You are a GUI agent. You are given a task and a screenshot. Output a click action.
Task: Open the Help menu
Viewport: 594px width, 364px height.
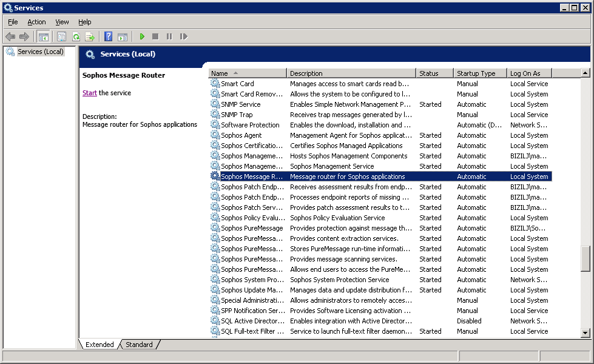click(84, 22)
